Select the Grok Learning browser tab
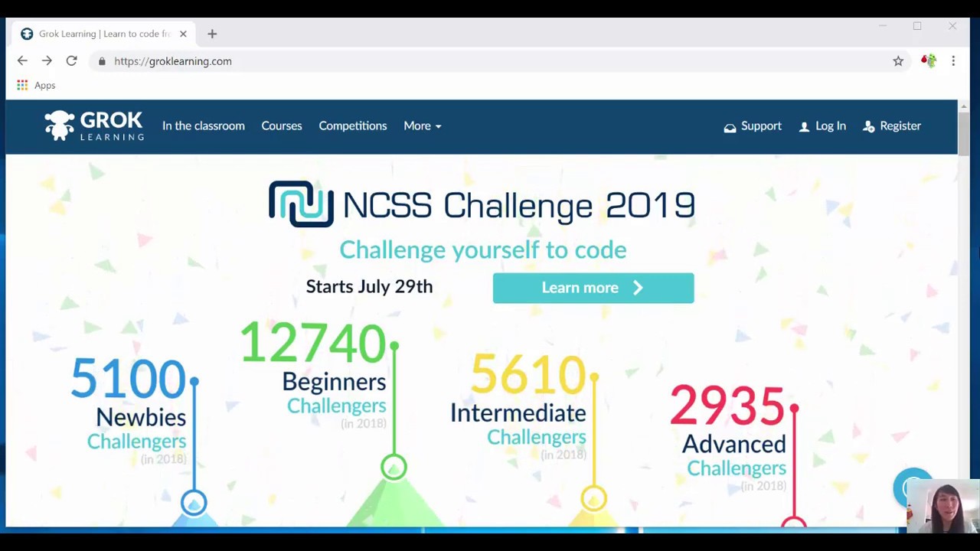Viewport: 980px width, 551px height. click(x=105, y=34)
